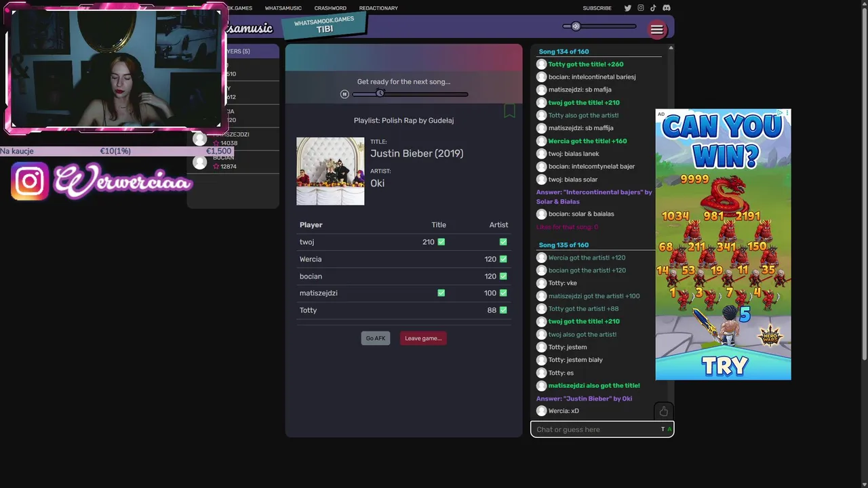This screenshot has height=488, width=868.
Task: Click the player avatar next to score 12874
Action: [x=199, y=162]
